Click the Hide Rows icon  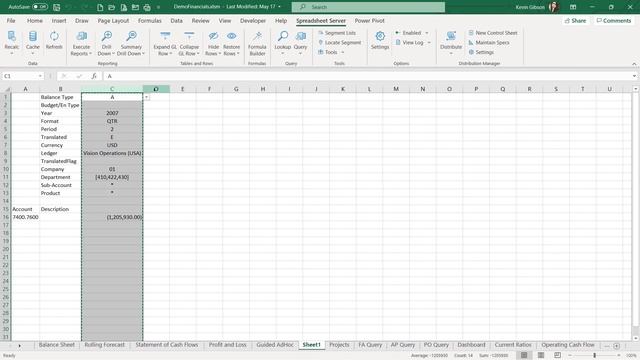coord(213,43)
